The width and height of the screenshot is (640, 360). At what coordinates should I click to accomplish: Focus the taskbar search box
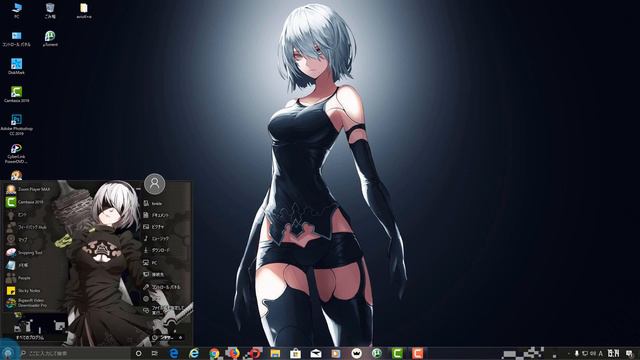74,353
